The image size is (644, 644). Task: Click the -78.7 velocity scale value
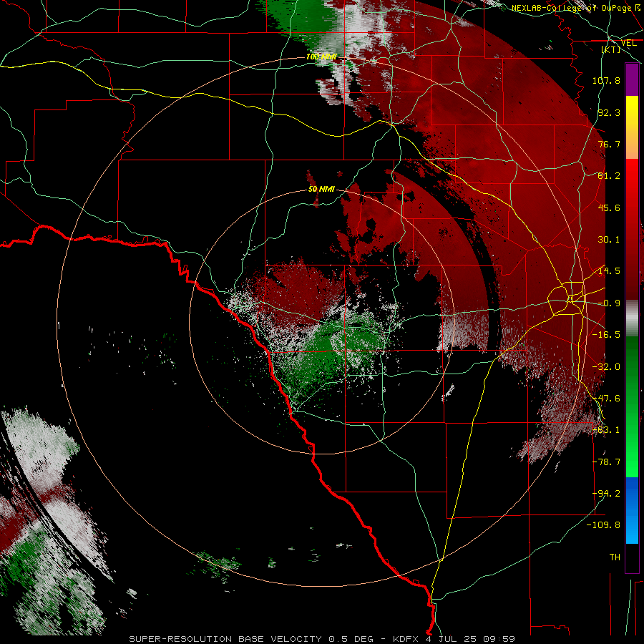click(606, 462)
